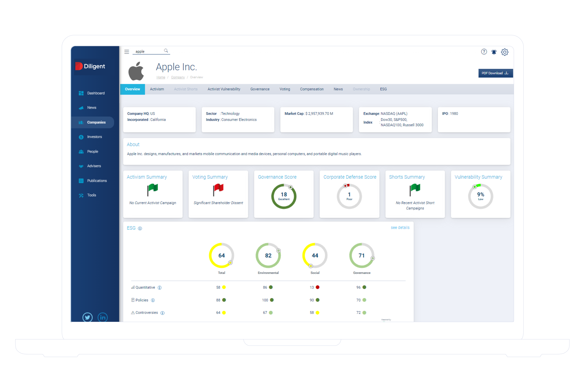Click the Social 44 gauge
The height and width of the screenshot is (392, 585).
[x=315, y=255]
